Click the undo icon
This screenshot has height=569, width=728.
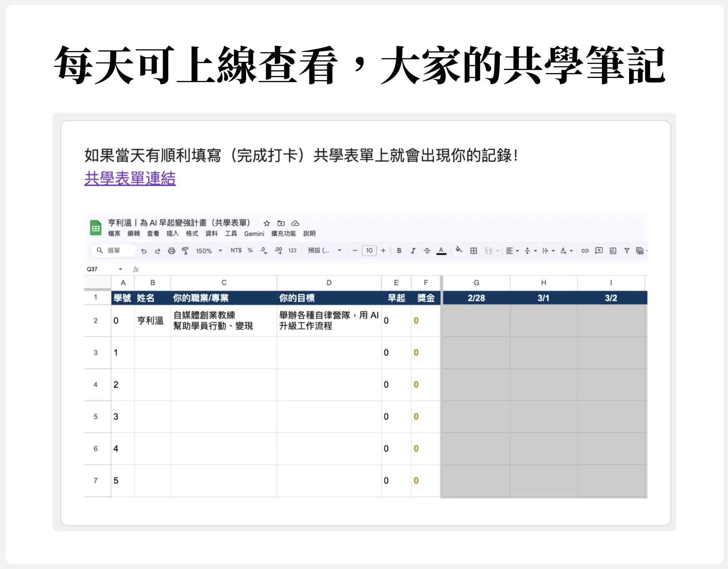coord(144,251)
